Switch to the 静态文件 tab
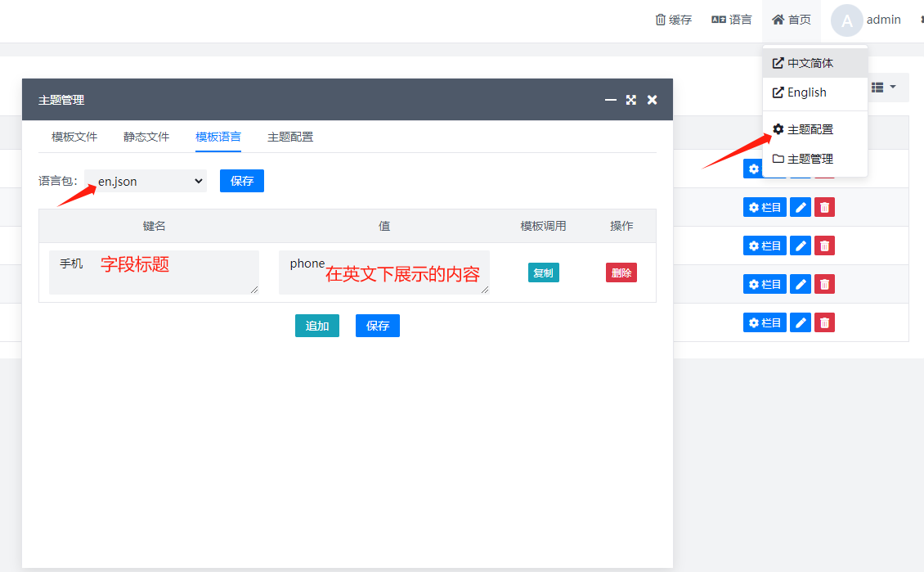Viewport: 924px width, 572px height. 146,137
